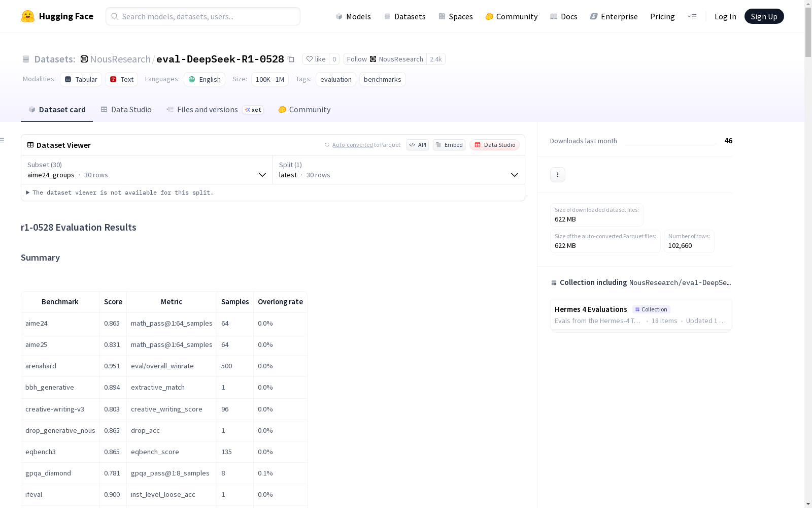Like the dataset with the heart button
Viewport: 812px width, 508px height.
coord(316,59)
